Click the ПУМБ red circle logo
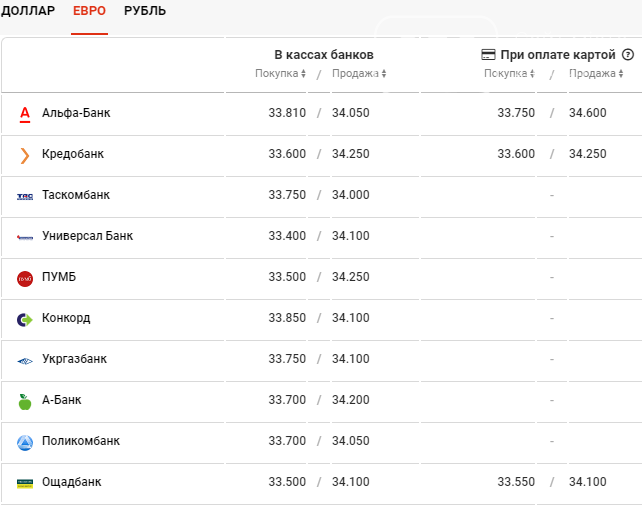 25,279
